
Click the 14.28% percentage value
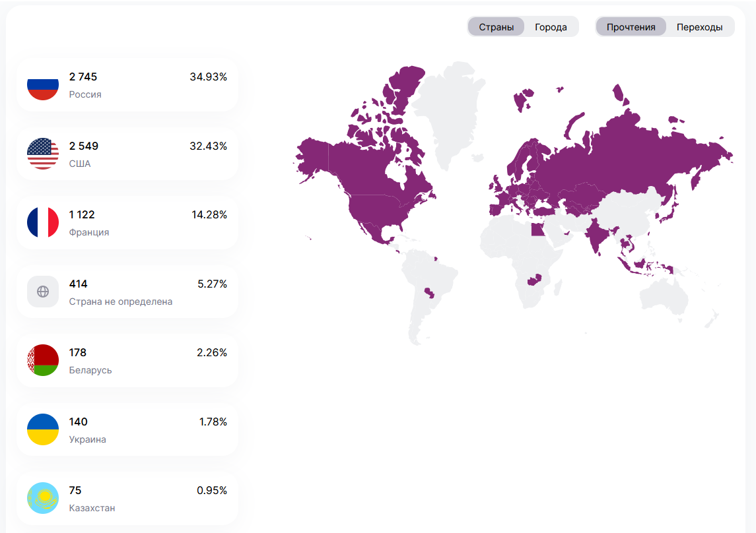coord(209,215)
